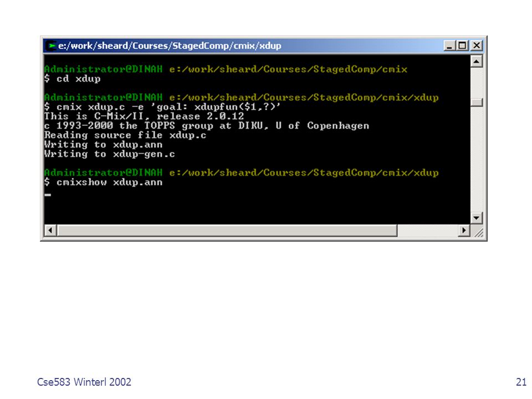Click 'This is C-Mix/II, release 2.0.12' line

click(144, 116)
